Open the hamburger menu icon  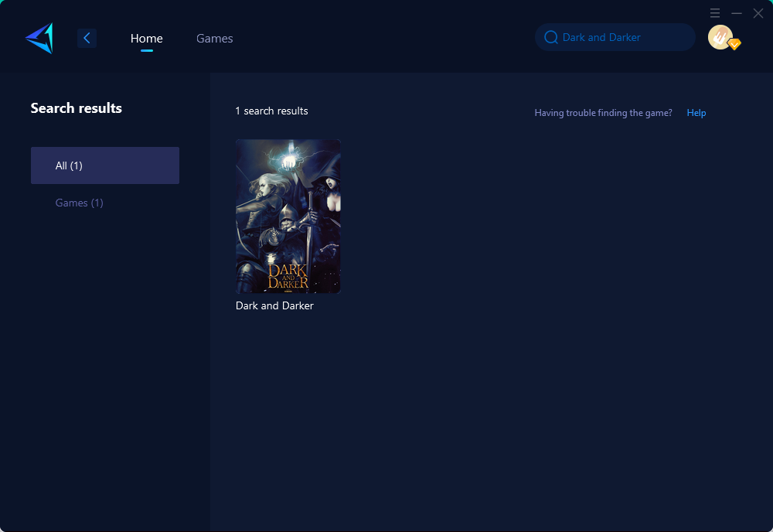(x=715, y=13)
